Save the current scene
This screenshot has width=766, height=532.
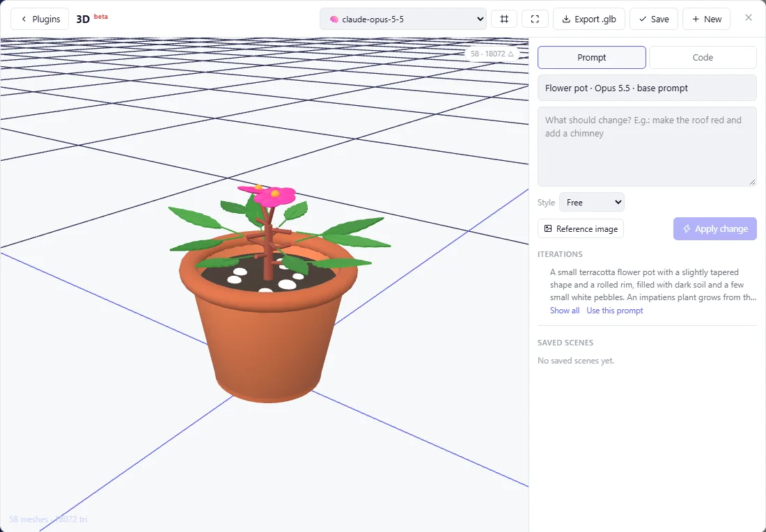click(654, 19)
